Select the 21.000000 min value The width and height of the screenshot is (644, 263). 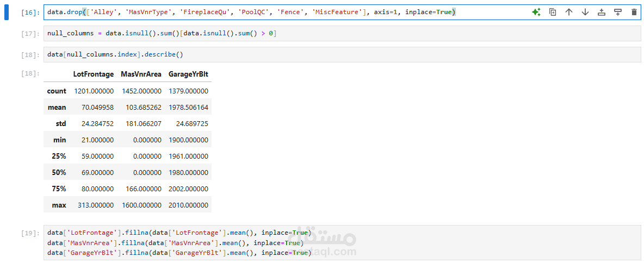pyautogui.click(x=98, y=140)
